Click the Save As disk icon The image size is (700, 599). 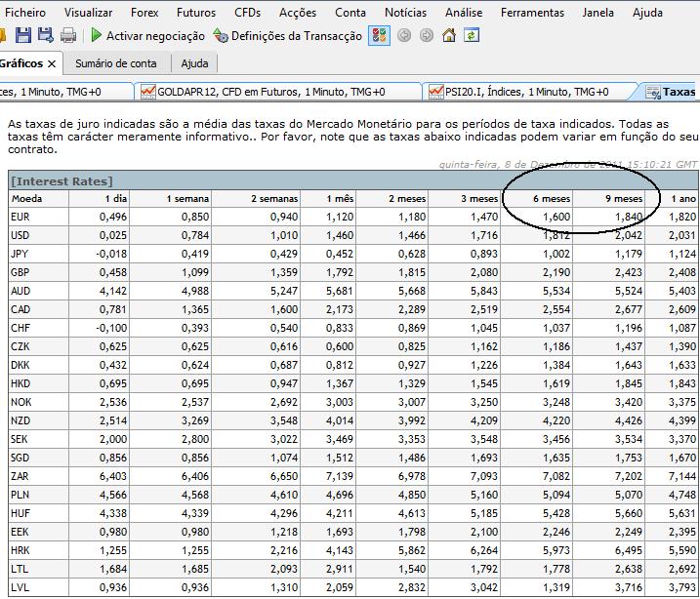[46, 35]
